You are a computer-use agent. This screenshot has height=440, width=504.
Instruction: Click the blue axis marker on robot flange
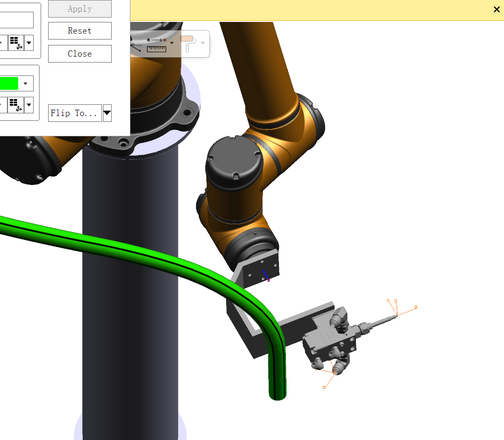[266, 275]
